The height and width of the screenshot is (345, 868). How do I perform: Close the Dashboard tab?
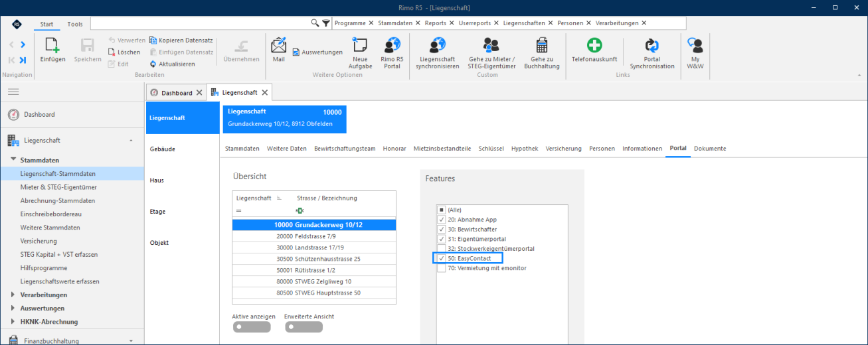point(199,93)
